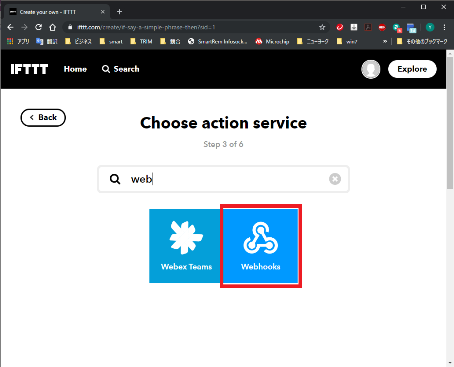This screenshot has width=454, height=367.
Task: Reload the page in Chrome
Action: coord(39,27)
